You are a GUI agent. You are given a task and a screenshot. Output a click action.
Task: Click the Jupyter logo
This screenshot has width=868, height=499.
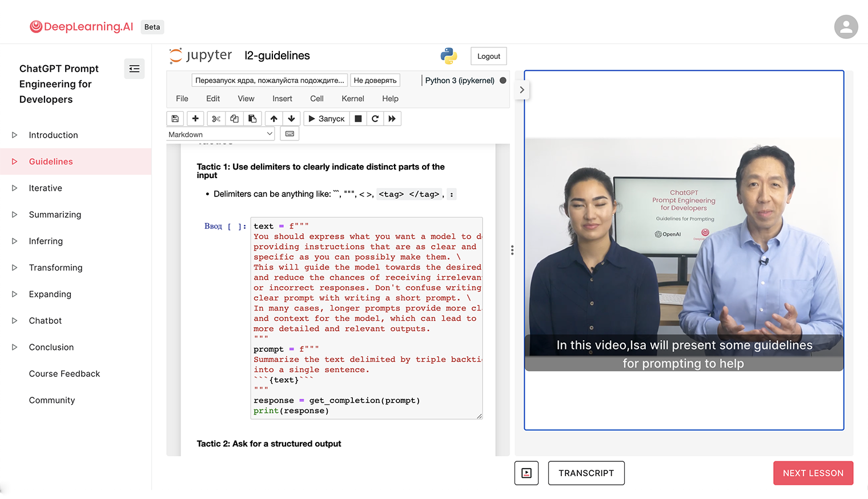tap(200, 55)
